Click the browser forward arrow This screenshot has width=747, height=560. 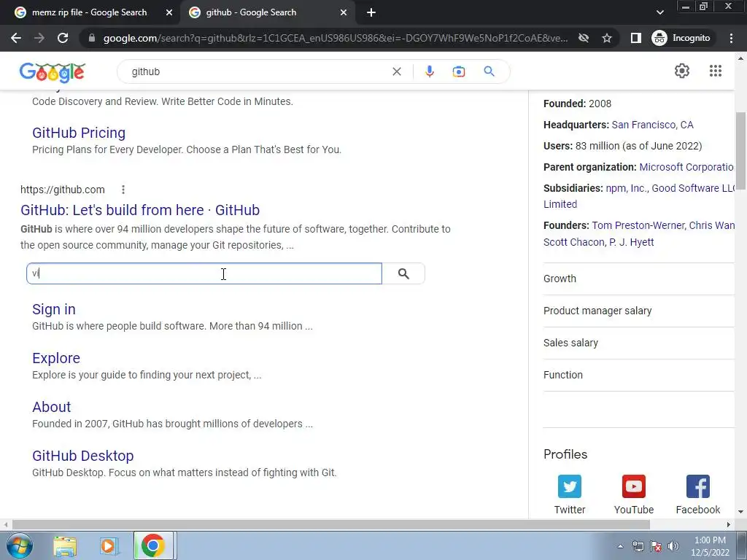click(39, 38)
